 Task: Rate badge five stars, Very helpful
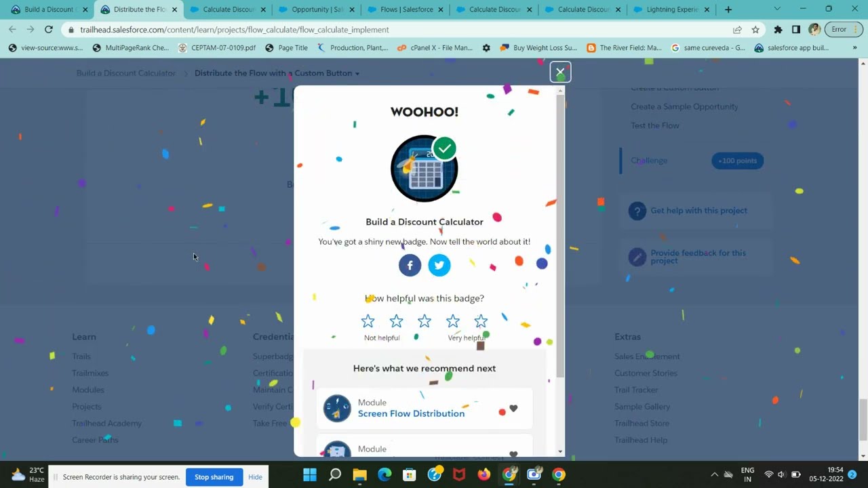tap(481, 321)
